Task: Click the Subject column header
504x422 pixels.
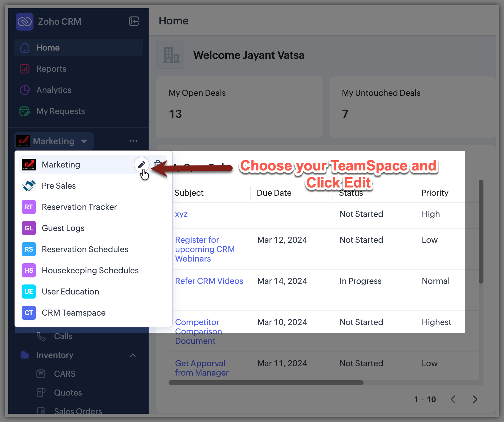Action: [x=189, y=193]
